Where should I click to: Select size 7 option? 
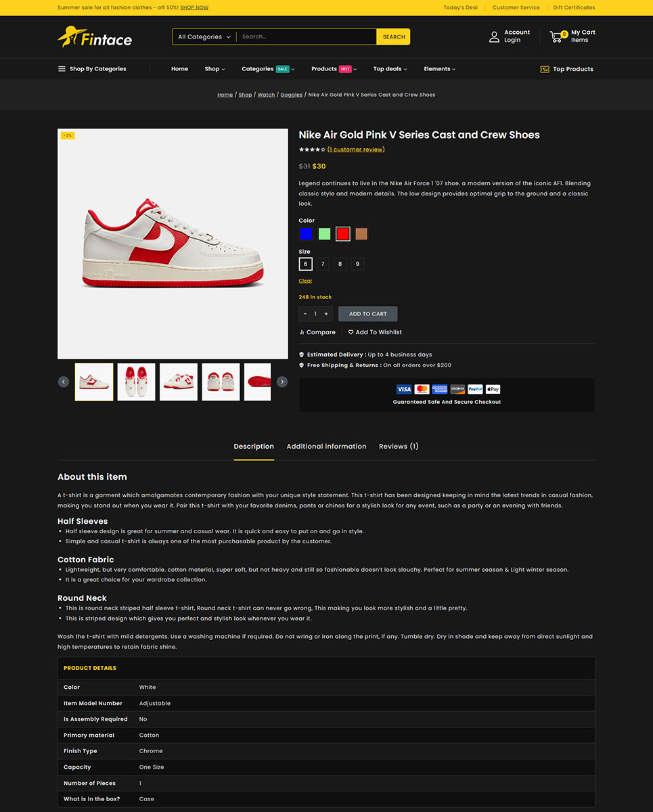click(323, 264)
